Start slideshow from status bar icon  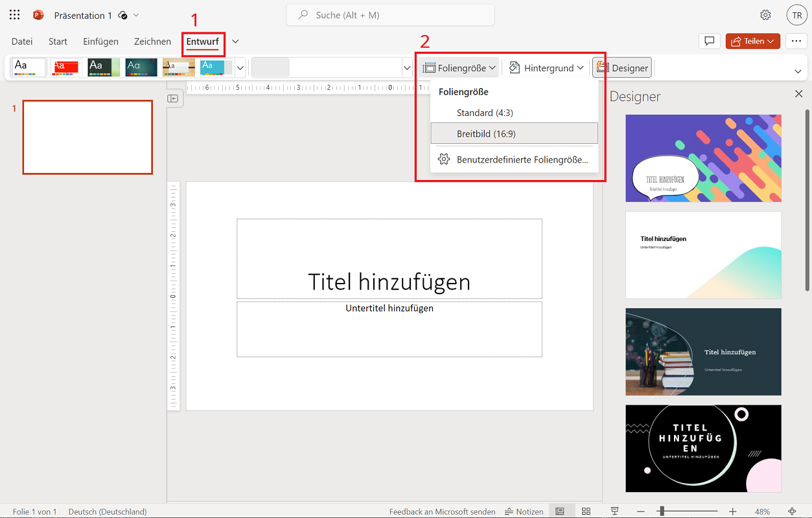(615, 512)
